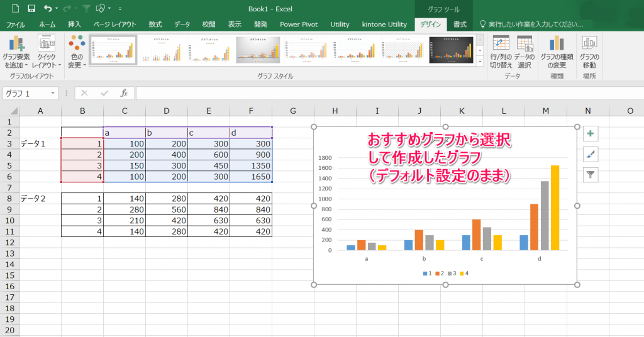Open the Name Box dropdown arrow
Viewport: 644px width, 337px height.
click(x=53, y=93)
